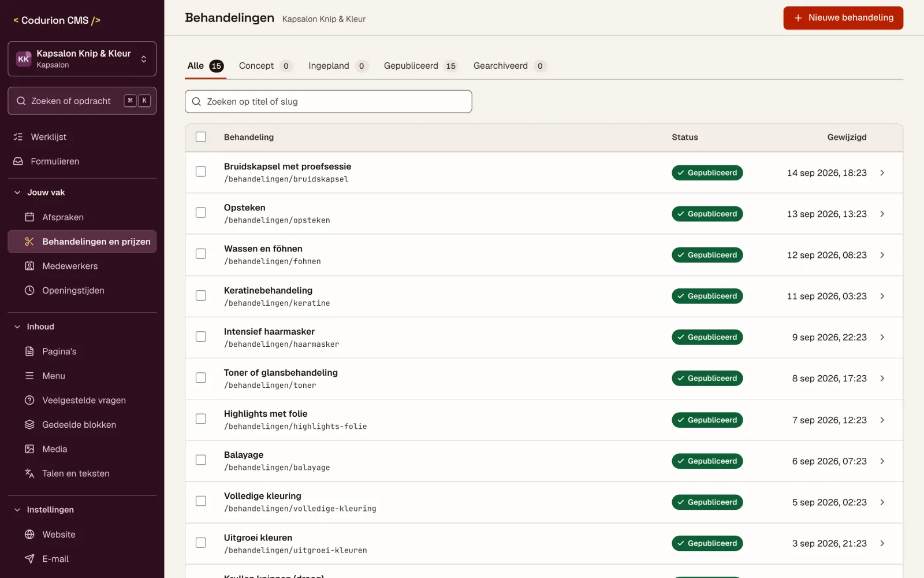924x578 pixels.
Task: Open Highlights met folie title
Action: [x=266, y=414]
